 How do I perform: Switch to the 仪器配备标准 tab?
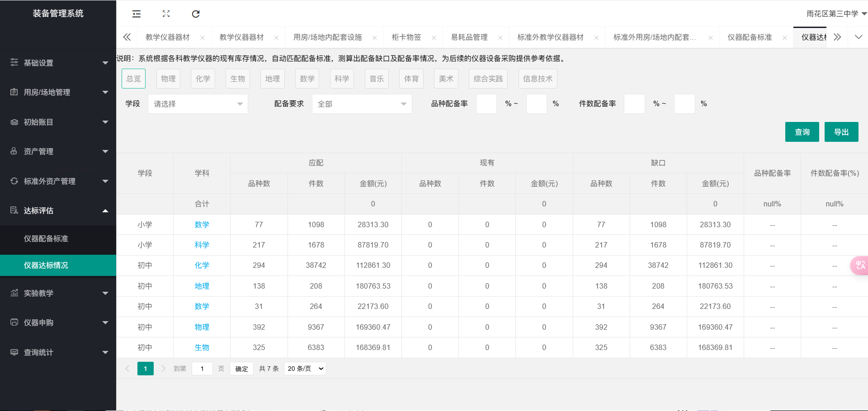tap(749, 37)
